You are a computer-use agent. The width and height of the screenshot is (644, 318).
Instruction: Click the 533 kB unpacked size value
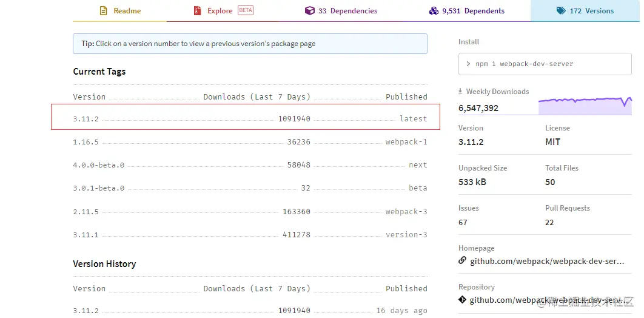pyautogui.click(x=472, y=182)
